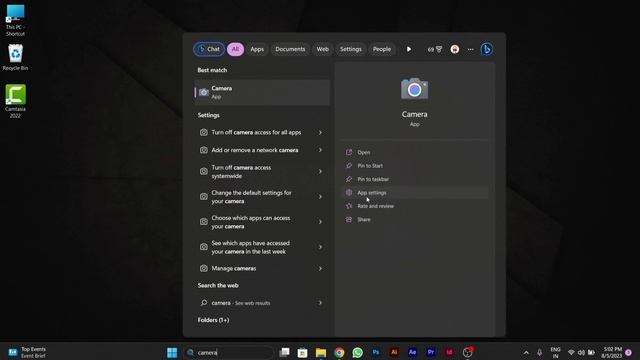The height and width of the screenshot is (360, 640).
Task: Open WhatsApp from the taskbar
Action: pyautogui.click(x=358, y=353)
